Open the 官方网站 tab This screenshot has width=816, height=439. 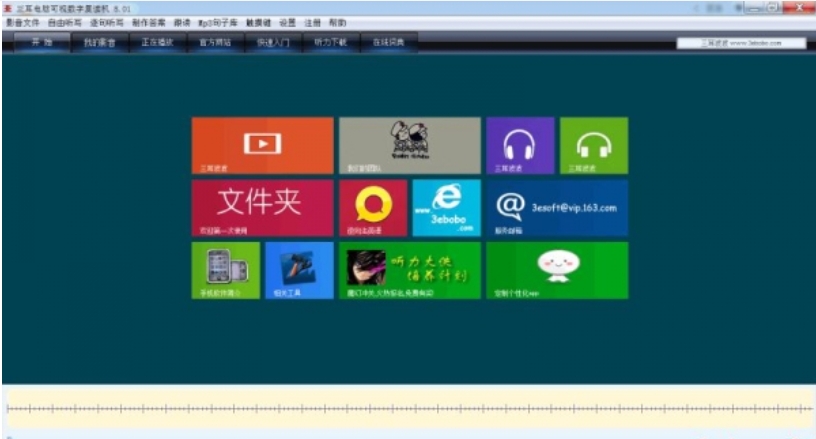[x=215, y=42]
